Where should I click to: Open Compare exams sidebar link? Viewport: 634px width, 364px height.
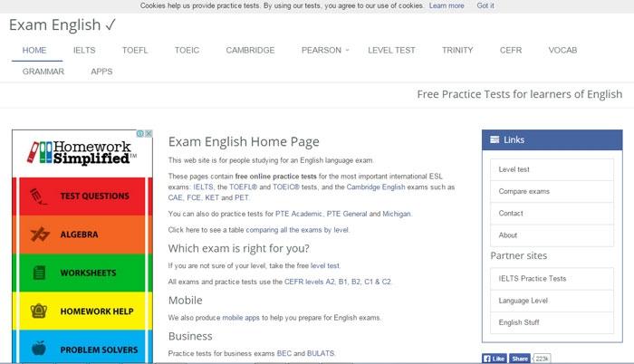[x=552, y=191]
